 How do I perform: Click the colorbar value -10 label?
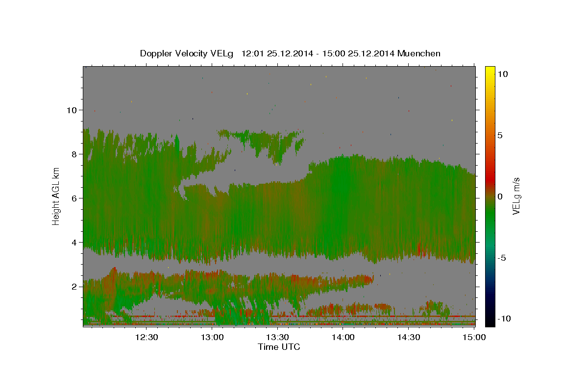click(x=503, y=318)
